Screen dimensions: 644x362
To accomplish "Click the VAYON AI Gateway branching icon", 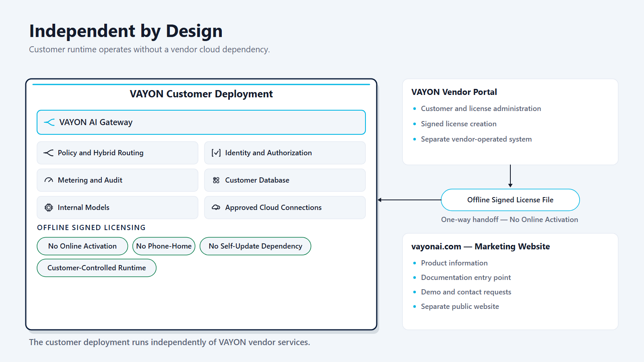I will pos(49,122).
